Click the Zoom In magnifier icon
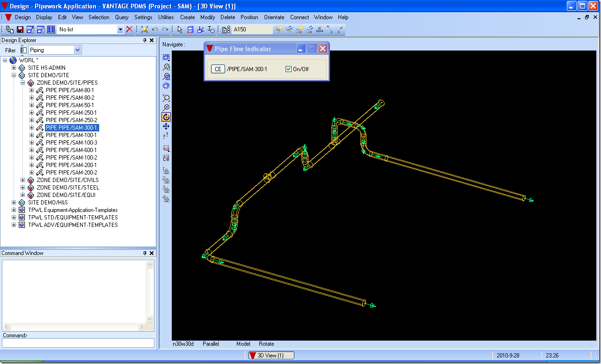The image size is (601, 364). click(x=166, y=108)
